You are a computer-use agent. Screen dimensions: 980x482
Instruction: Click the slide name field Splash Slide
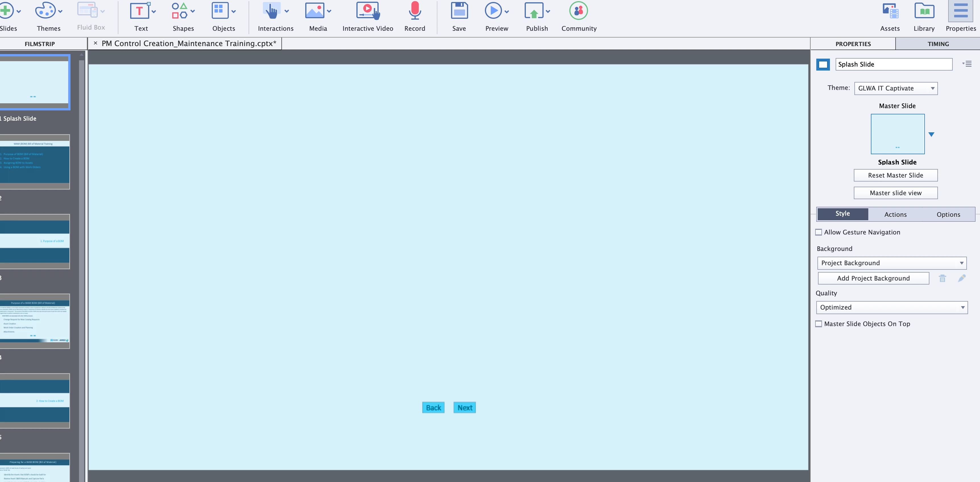tap(893, 64)
